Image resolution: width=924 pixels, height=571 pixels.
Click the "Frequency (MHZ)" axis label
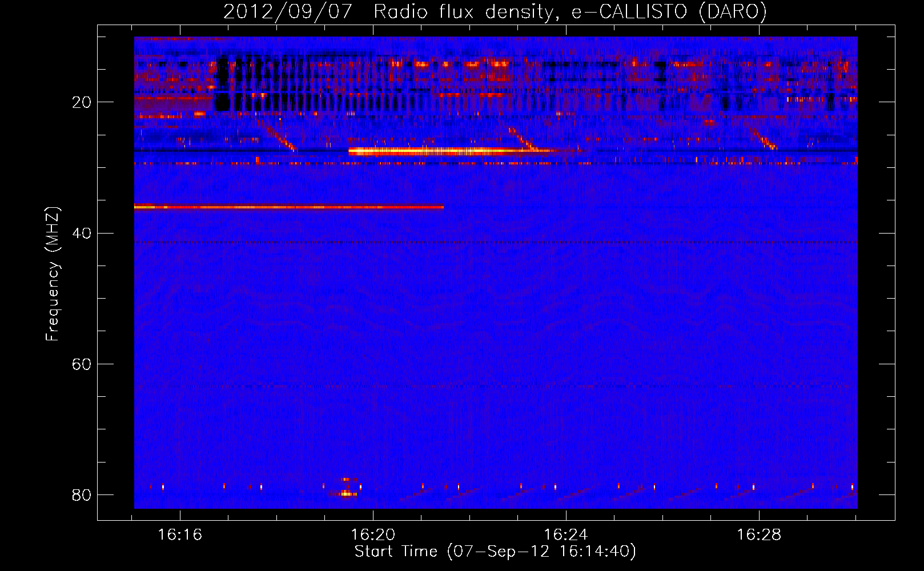coord(53,274)
